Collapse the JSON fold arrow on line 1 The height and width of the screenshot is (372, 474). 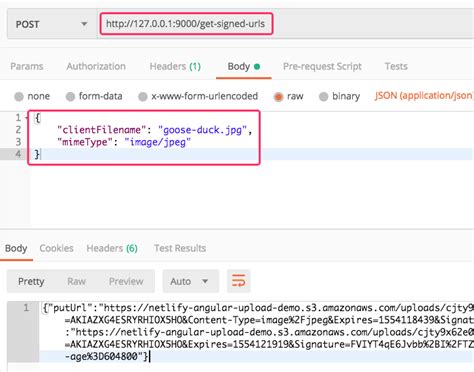[x=26, y=118]
